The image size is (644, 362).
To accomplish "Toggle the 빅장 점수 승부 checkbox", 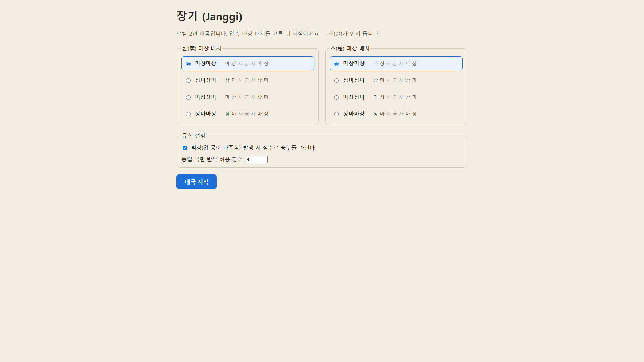I will coord(185,148).
